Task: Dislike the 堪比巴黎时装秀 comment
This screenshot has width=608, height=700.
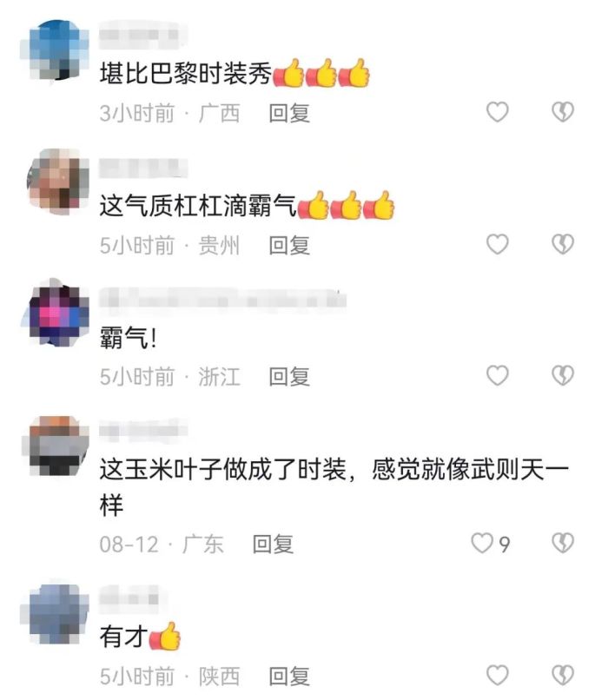Action: point(563,112)
